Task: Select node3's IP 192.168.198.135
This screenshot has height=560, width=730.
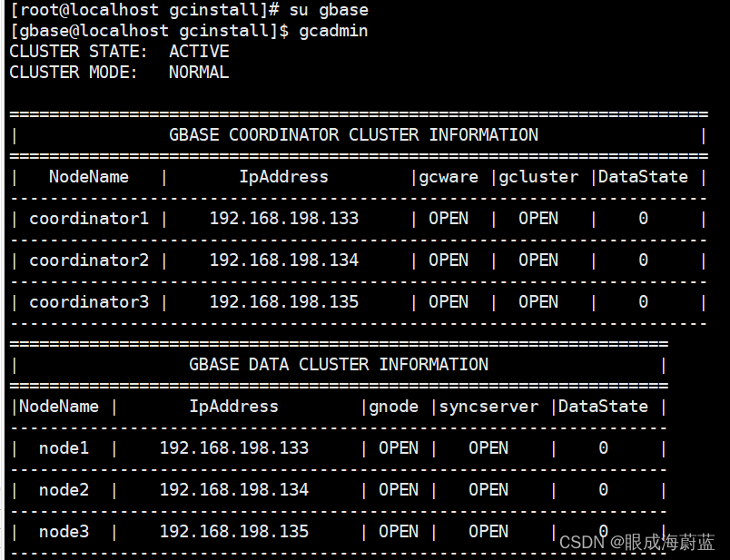Action: tap(234, 532)
